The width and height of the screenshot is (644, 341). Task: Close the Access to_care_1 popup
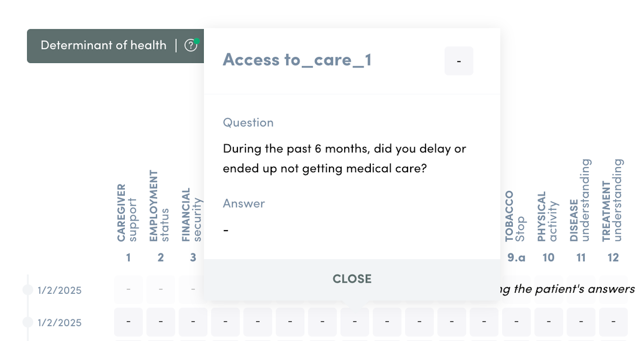tap(352, 279)
